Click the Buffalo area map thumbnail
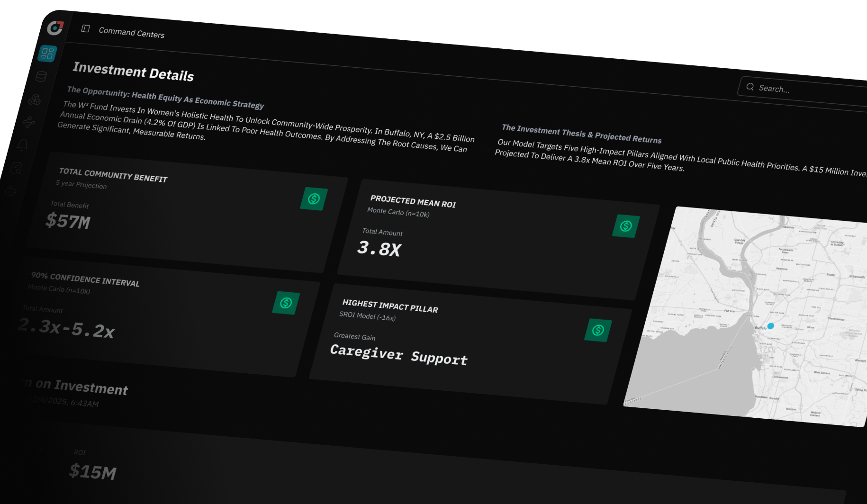867x504 pixels. point(746,316)
